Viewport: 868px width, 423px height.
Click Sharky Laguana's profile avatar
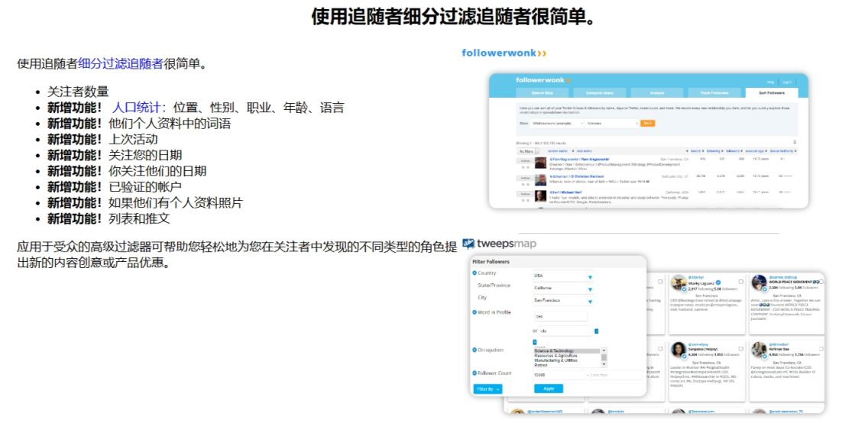[x=678, y=284]
